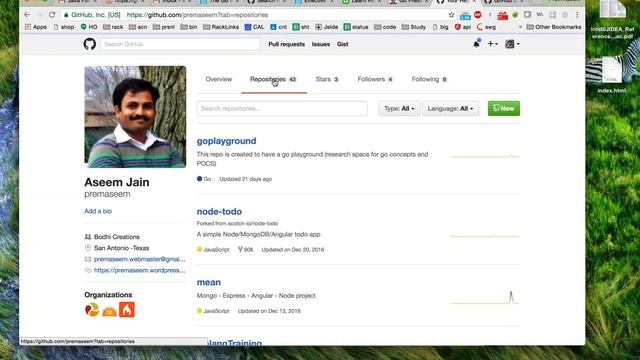
Task: Expand Other Bookmarks folder
Action: click(554, 27)
